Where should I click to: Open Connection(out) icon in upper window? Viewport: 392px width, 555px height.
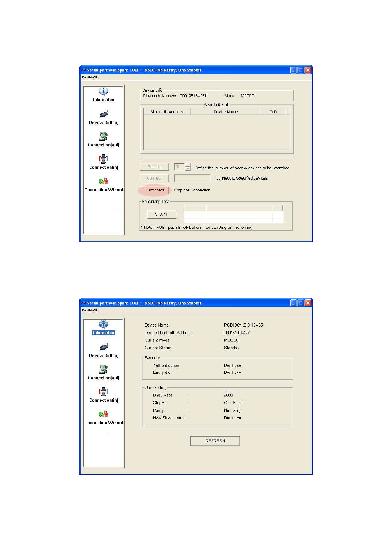(x=104, y=136)
